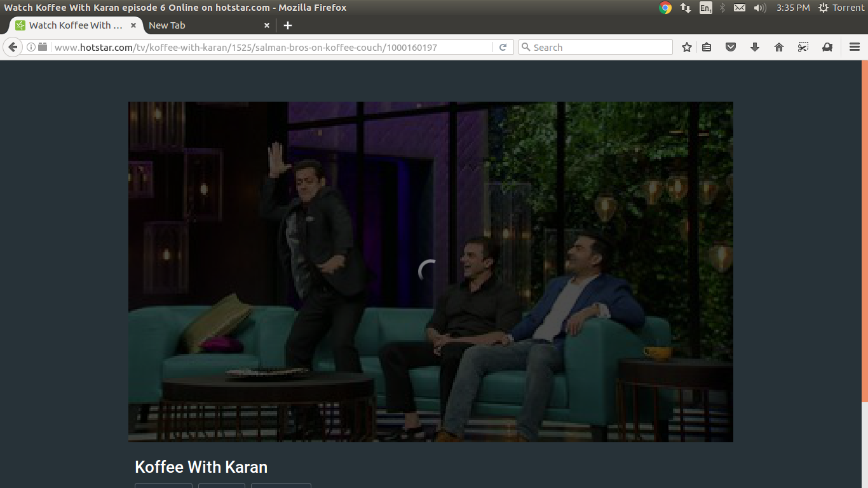Screen dimensions: 868x488
Task: Close the Watch Koffee With Karan tab
Action: pyautogui.click(x=133, y=25)
